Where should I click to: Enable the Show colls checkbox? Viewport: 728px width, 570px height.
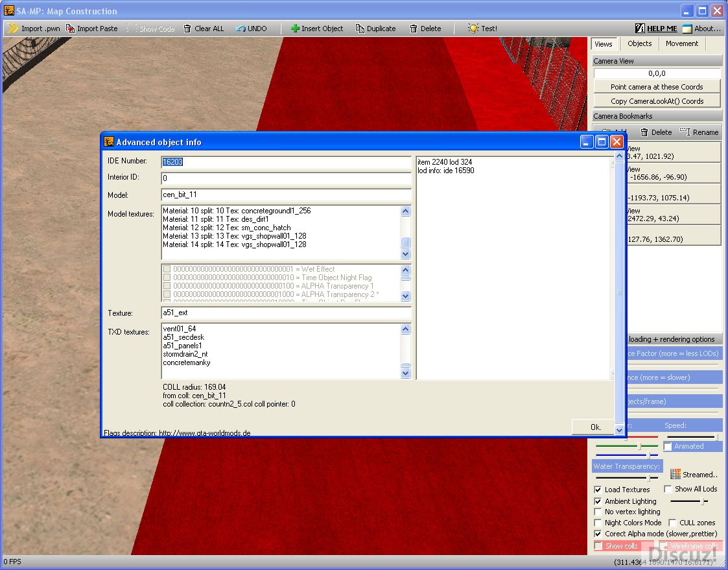click(x=598, y=546)
